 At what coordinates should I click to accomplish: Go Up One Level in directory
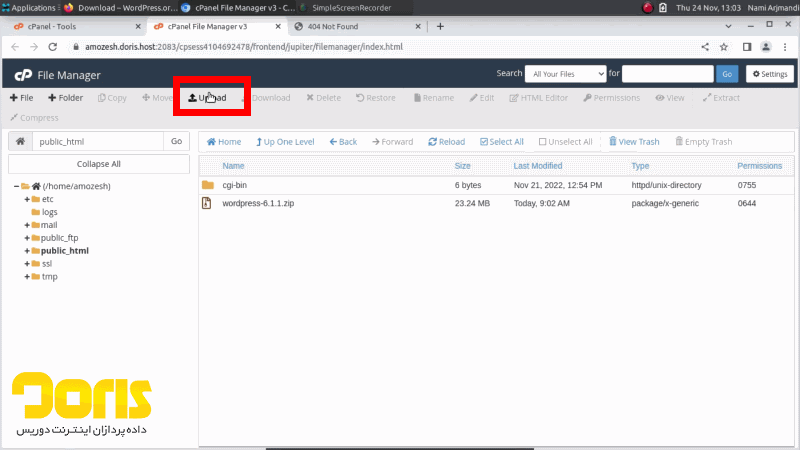pyautogui.click(x=285, y=142)
